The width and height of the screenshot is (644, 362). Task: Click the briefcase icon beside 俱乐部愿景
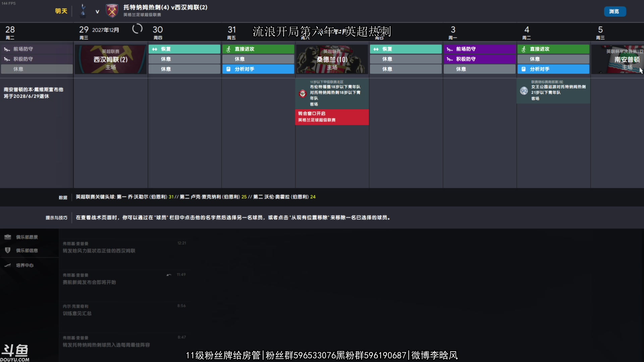pyautogui.click(x=7, y=237)
